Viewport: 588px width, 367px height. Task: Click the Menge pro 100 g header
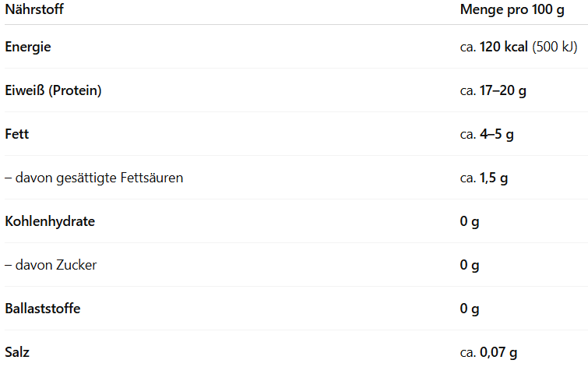point(512,10)
